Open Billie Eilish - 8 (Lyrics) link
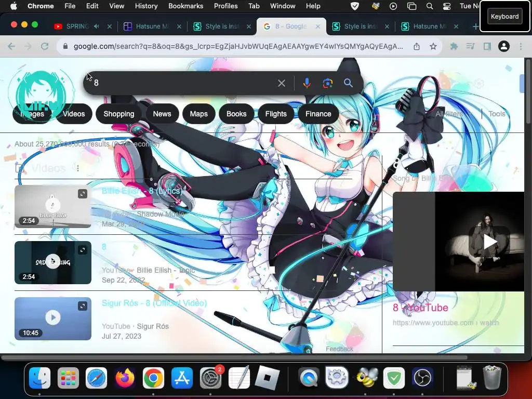 click(142, 191)
